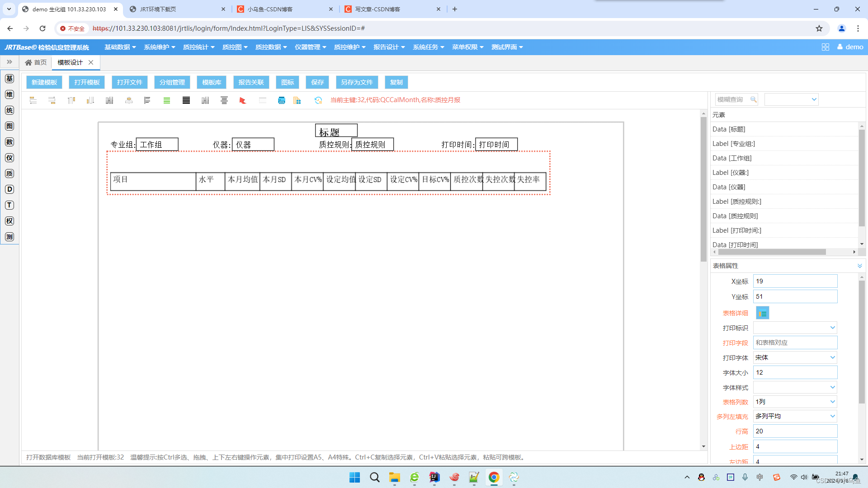Select element 'Data [标题]' in list
The height and width of the screenshot is (488, 868).
[784, 129]
